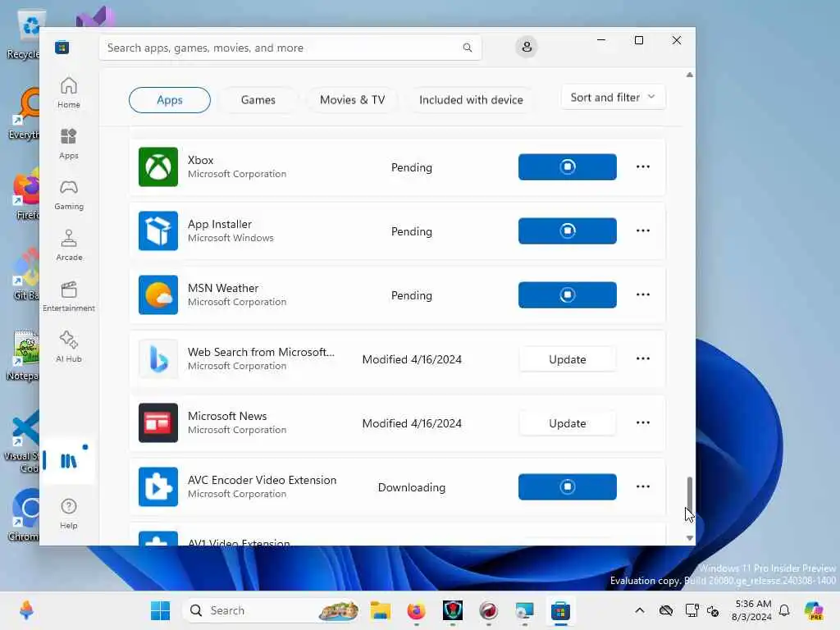Image resolution: width=840 pixels, height=630 pixels.
Task: Open Entertainment section in sidebar
Action: (x=69, y=296)
